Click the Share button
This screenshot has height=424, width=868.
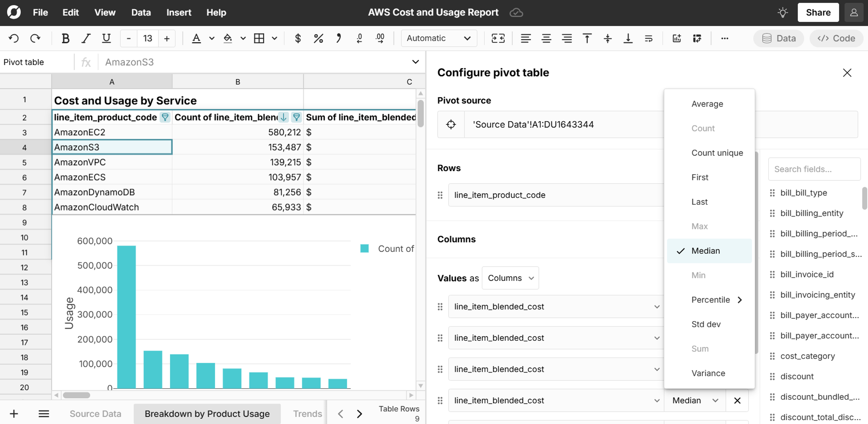pos(818,12)
